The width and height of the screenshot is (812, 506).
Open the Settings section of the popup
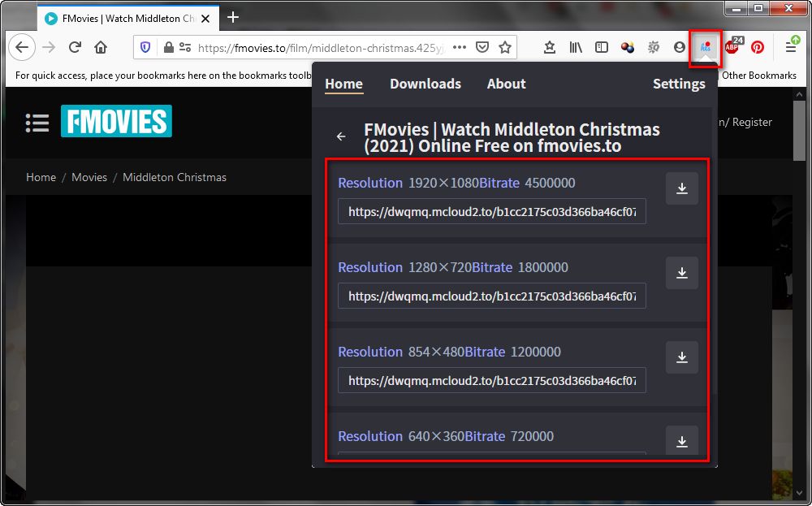tap(679, 84)
